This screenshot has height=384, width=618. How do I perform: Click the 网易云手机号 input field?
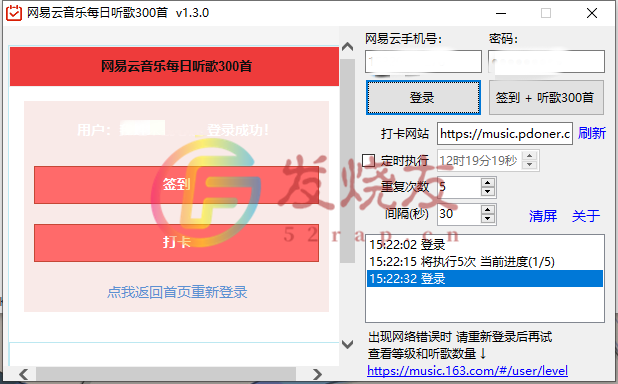coord(423,62)
